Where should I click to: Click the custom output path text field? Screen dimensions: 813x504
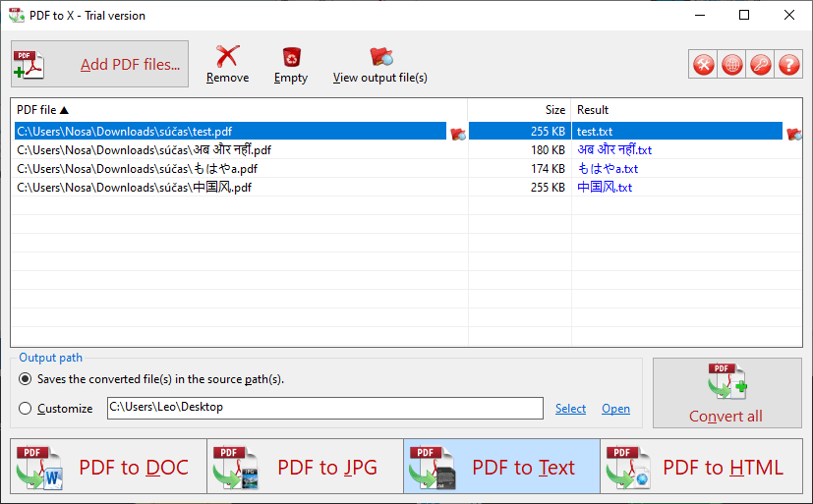pyautogui.click(x=325, y=408)
